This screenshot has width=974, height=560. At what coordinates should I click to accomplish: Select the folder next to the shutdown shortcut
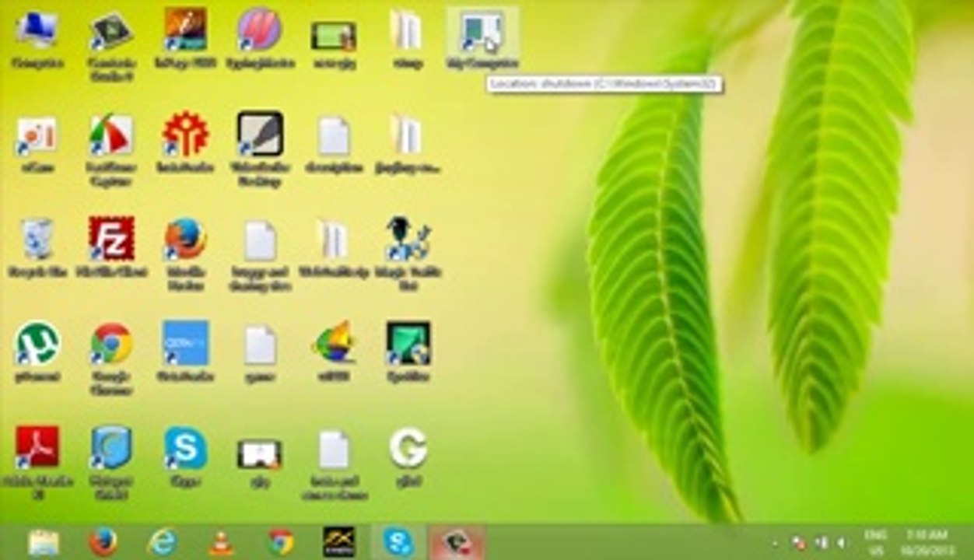click(408, 31)
